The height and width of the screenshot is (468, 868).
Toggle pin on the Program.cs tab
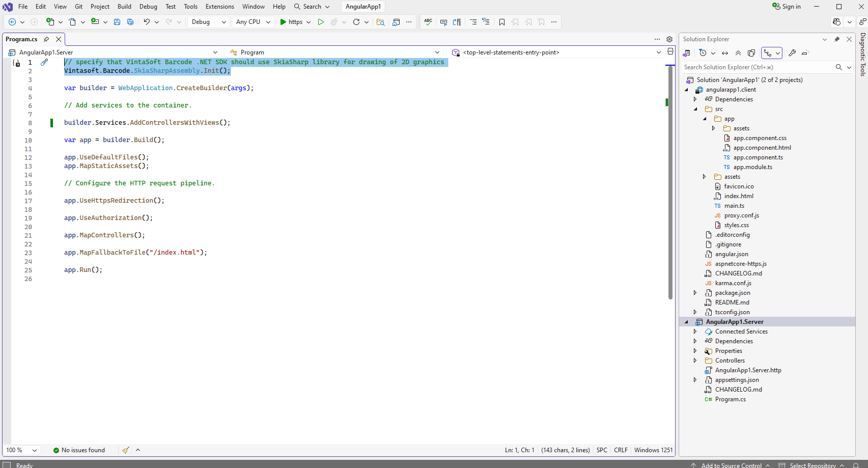pyautogui.click(x=46, y=39)
